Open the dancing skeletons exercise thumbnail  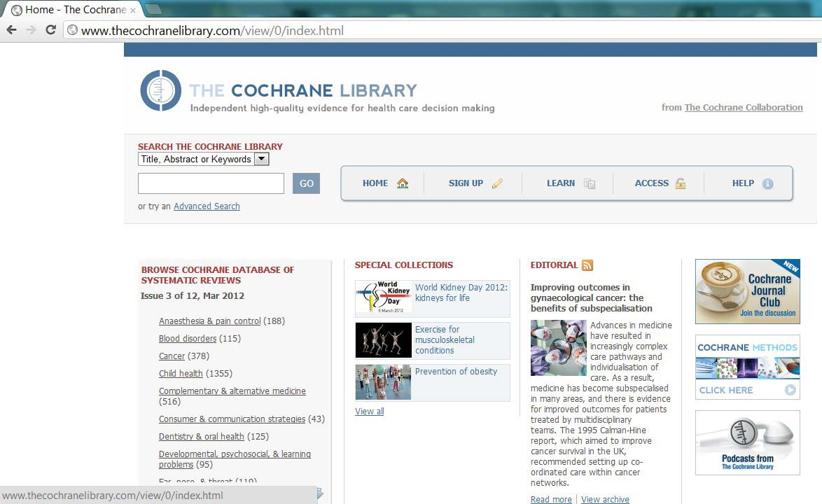[x=383, y=340]
